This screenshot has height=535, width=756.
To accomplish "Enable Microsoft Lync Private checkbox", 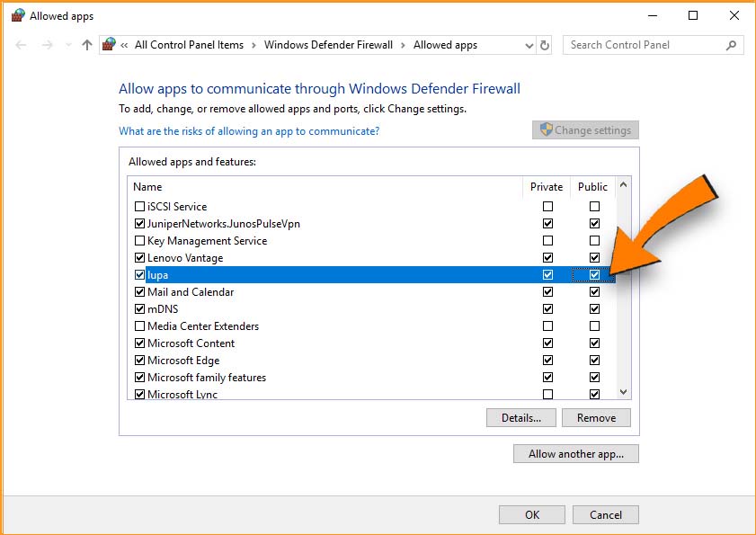I will point(547,395).
